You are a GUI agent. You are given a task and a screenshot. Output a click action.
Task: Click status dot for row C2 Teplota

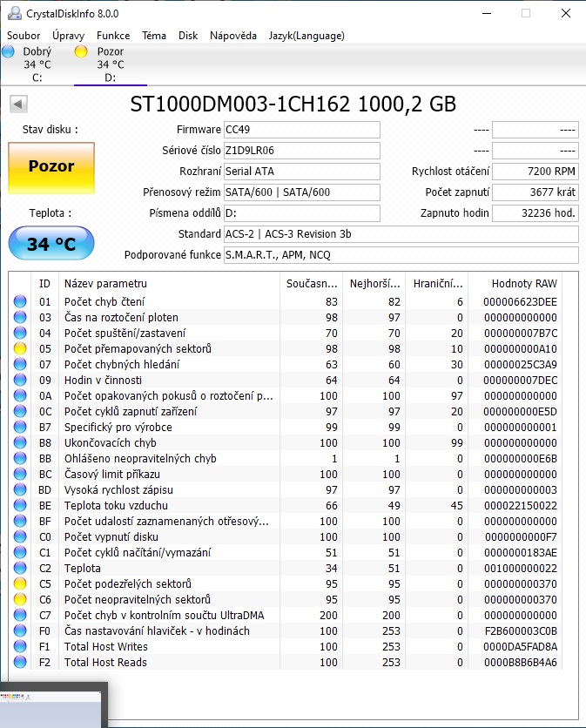[x=20, y=568]
